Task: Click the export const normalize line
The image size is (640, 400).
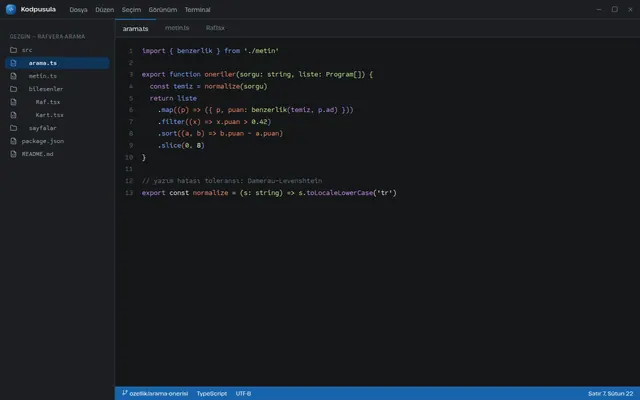Action: (x=269, y=193)
